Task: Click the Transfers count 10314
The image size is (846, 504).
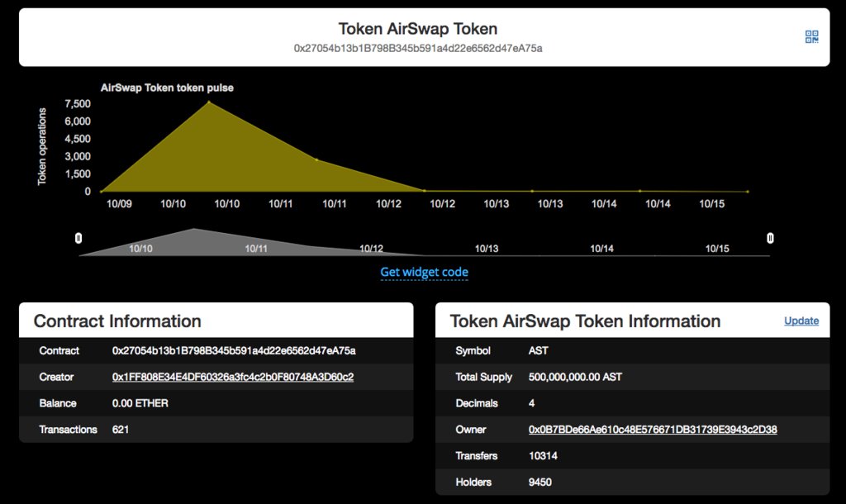Action: (543, 456)
